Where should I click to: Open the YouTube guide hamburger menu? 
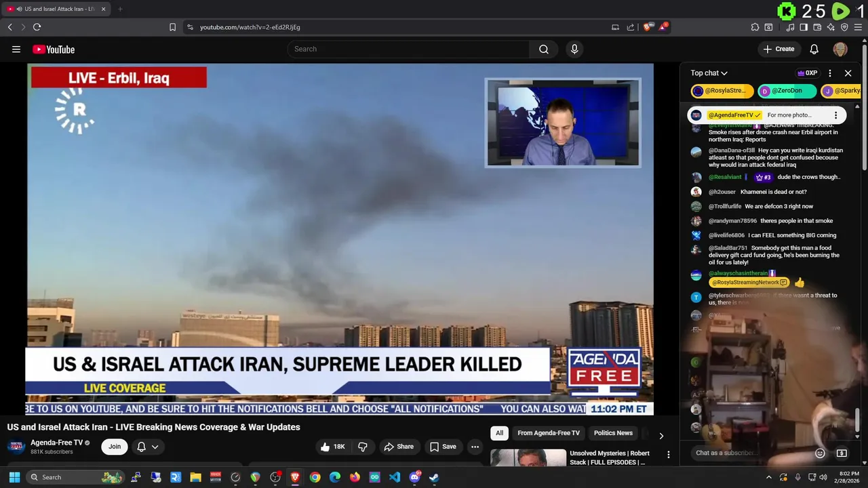[16, 49]
